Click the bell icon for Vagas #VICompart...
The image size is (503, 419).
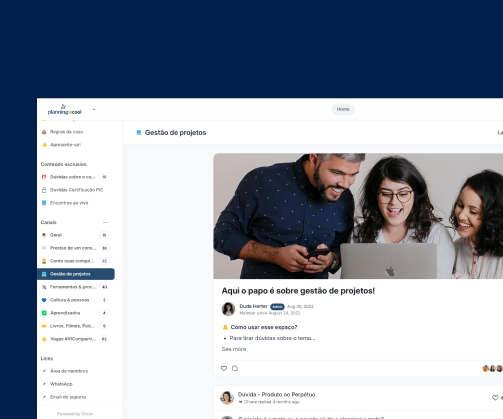coord(44,339)
